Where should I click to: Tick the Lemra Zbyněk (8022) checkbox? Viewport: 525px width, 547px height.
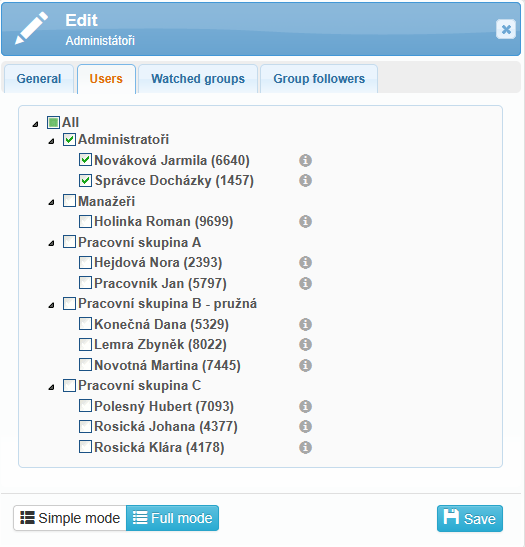(x=85, y=344)
